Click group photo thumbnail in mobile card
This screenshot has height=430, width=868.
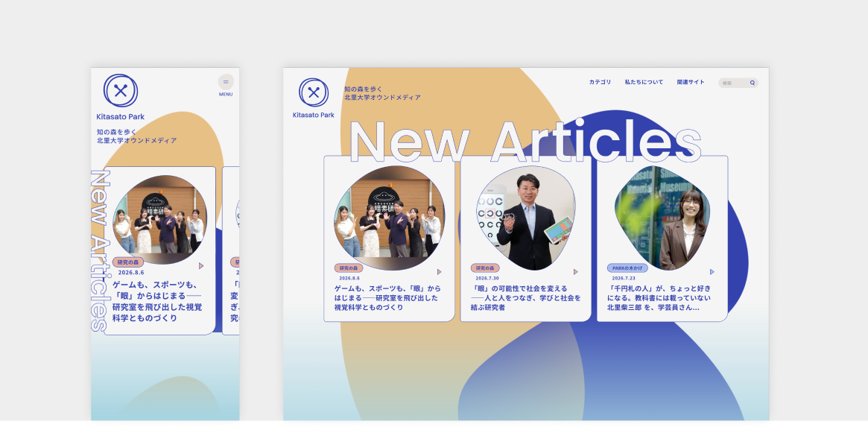[159, 219]
